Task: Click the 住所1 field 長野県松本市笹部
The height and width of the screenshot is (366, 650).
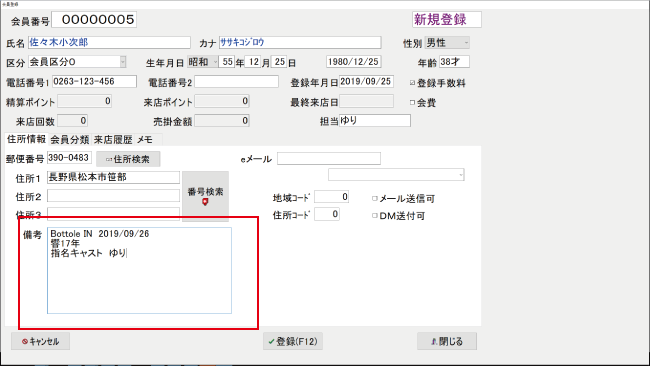Action: [x=114, y=177]
